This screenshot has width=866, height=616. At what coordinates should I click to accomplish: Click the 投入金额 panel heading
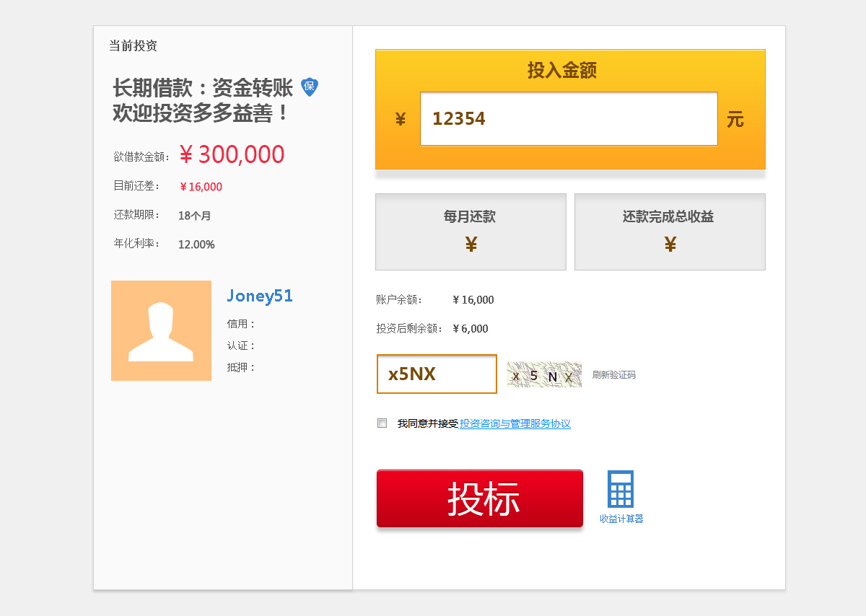coord(562,71)
